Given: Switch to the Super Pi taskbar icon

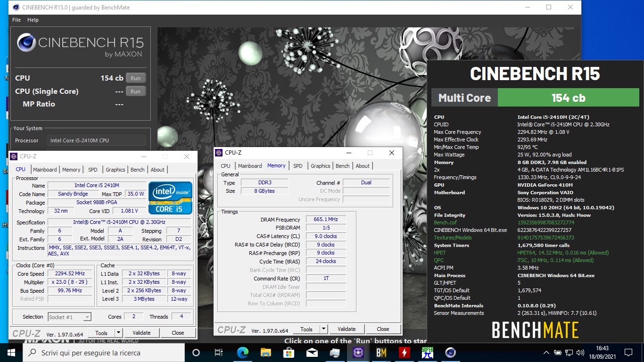Looking at the screenshot, I should [x=427, y=353].
